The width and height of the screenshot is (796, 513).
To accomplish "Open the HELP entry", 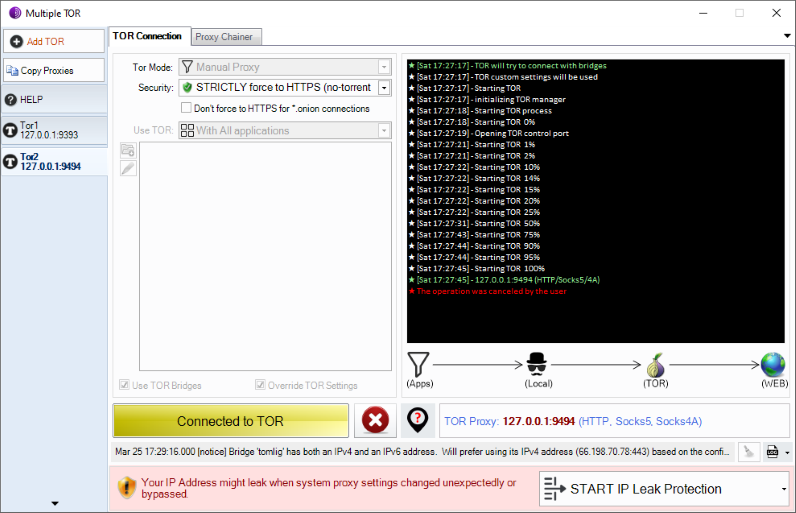I will pyautogui.click(x=54, y=99).
